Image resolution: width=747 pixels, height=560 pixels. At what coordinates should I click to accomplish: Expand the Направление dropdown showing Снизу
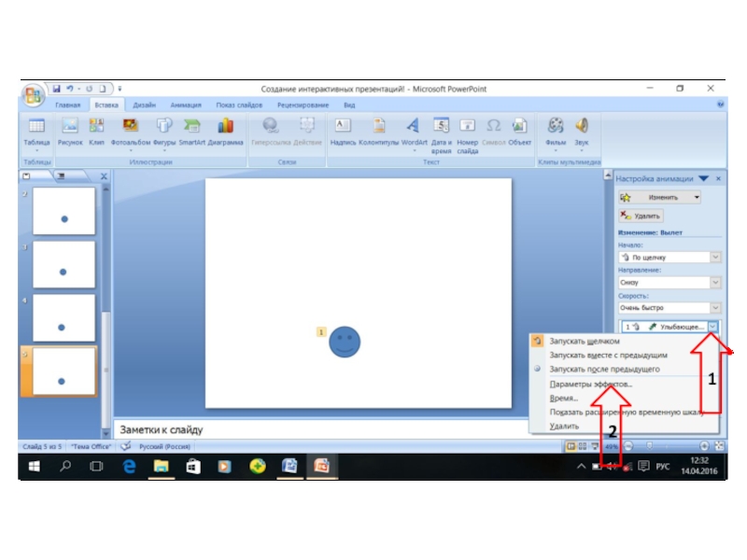[x=669, y=282]
